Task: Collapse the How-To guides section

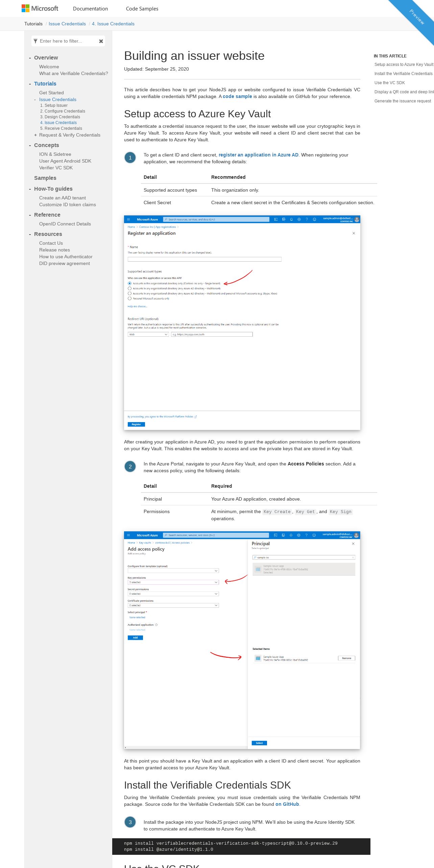Action: pyautogui.click(x=30, y=189)
